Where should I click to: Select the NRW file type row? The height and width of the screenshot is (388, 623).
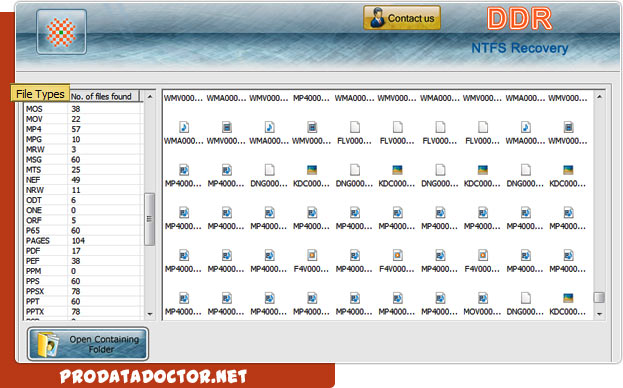point(83,190)
